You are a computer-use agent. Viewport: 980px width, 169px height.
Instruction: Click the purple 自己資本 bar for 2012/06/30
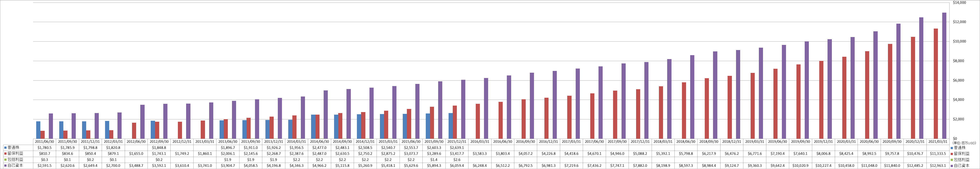click(142, 121)
